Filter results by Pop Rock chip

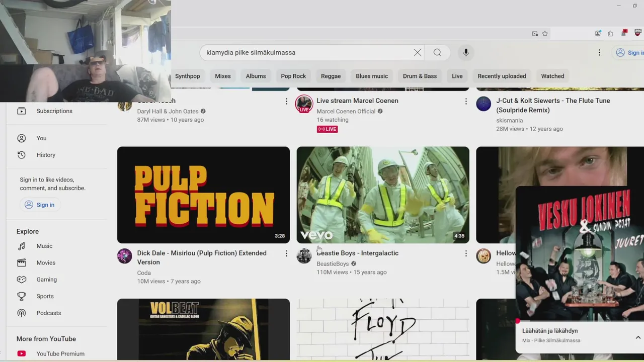coord(293,76)
